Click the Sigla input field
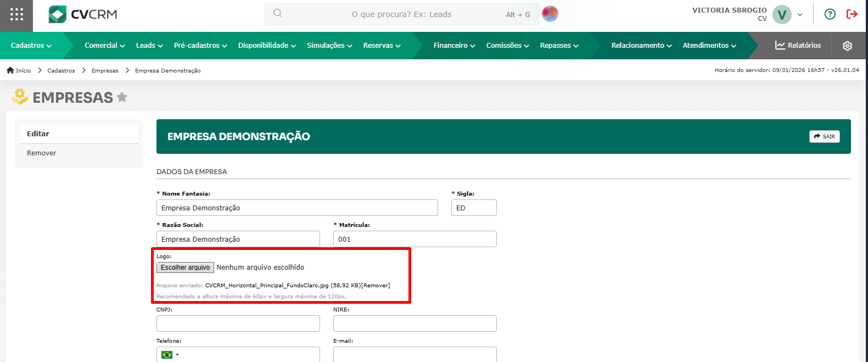 pos(474,208)
